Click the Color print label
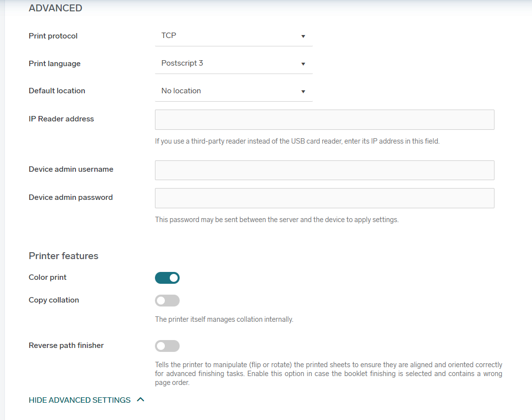Image resolution: width=532 pixels, height=420 pixels. [x=48, y=277]
